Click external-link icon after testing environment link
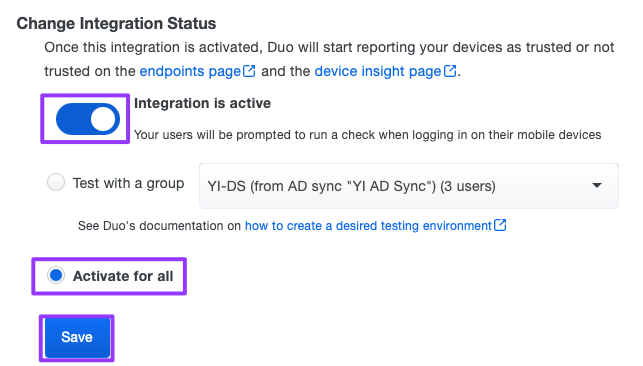Screen dimensions: 643x366 [x=500, y=225]
